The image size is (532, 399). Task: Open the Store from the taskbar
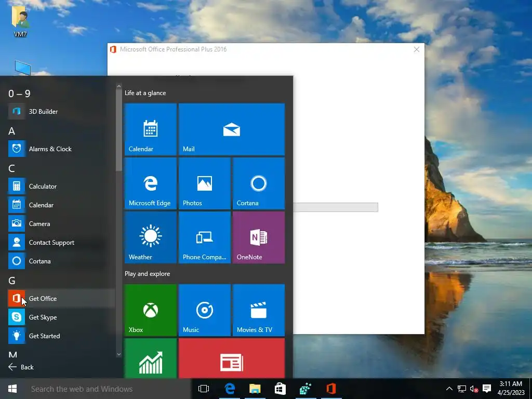[280, 389]
